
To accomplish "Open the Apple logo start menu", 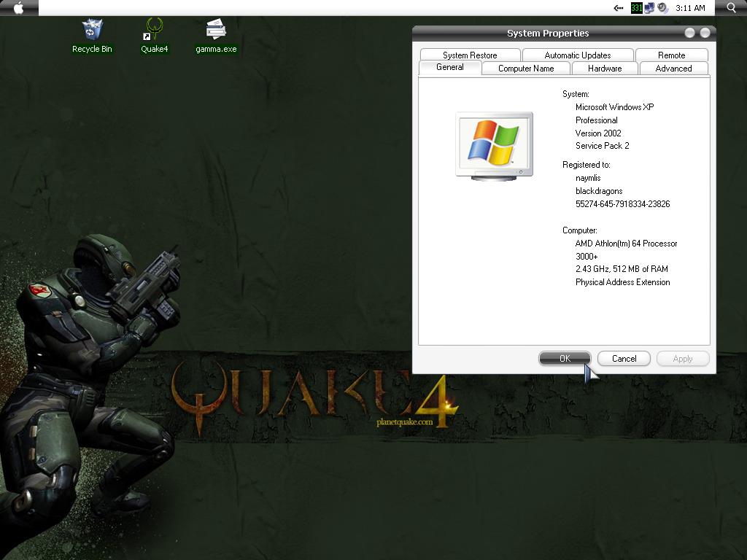I will (19, 8).
